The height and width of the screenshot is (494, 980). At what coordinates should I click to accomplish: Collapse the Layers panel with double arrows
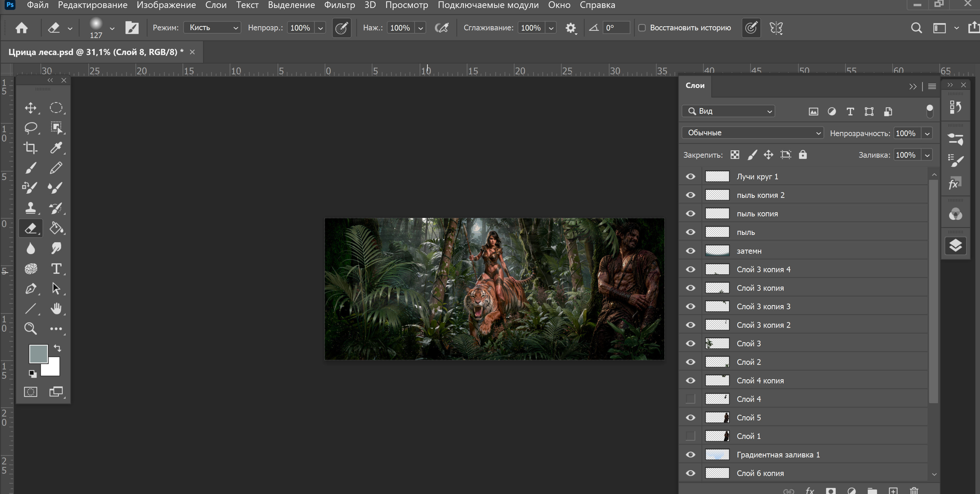click(x=913, y=86)
